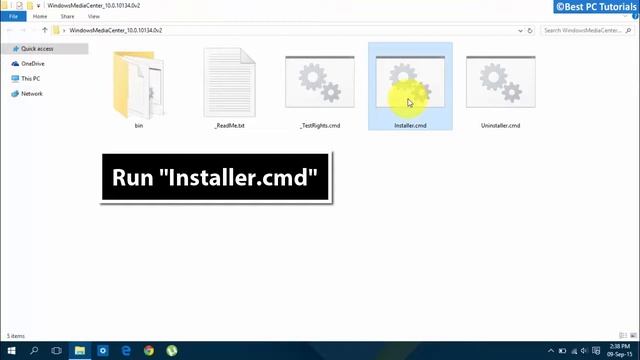
Task: Open the File menu
Action: (x=13, y=16)
